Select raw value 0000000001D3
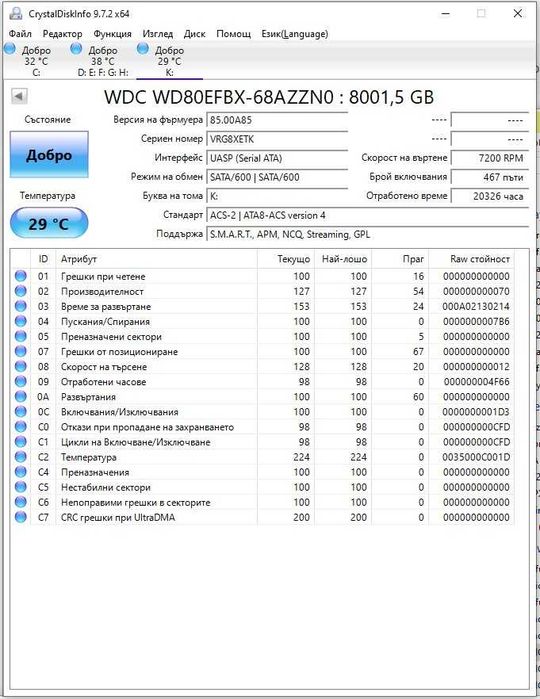 point(476,412)
